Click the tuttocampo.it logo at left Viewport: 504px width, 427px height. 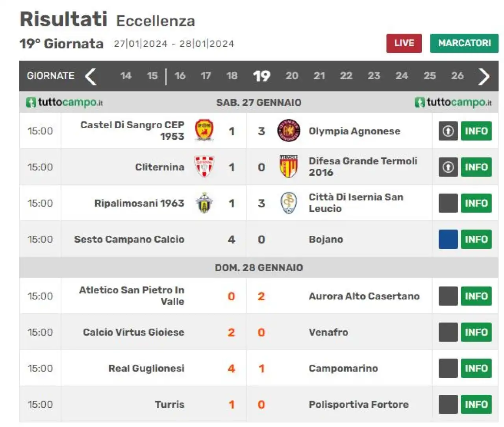[65, 102]
